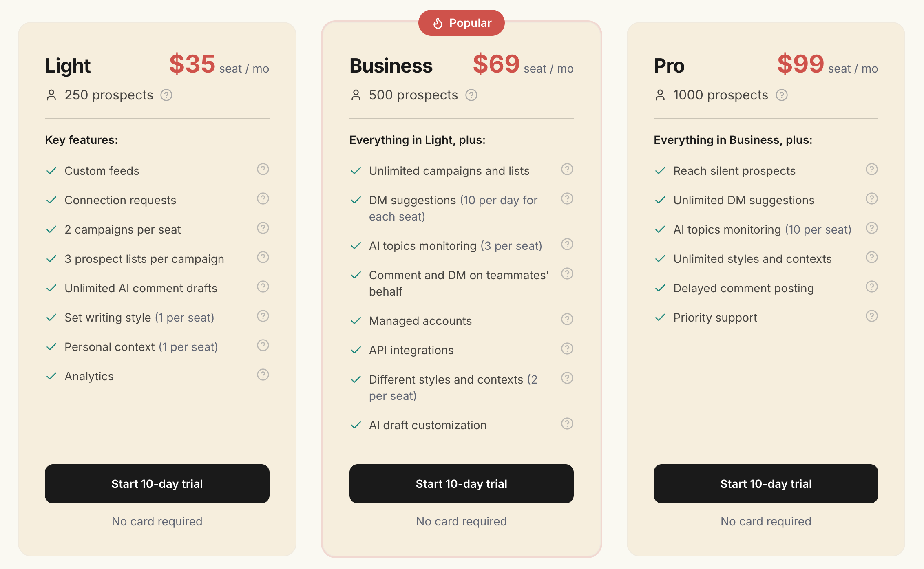Image resolution: width=924 pixels, height=569 pixels.
Task: Click the checkmark beside Managed accounts
Action: (x=356, y=320)
